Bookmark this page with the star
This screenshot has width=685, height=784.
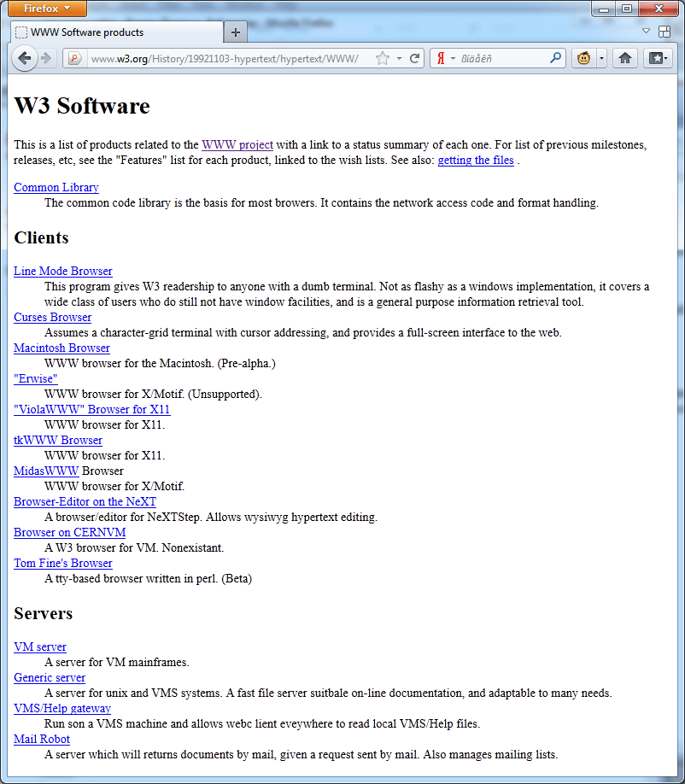click(382, 58)
